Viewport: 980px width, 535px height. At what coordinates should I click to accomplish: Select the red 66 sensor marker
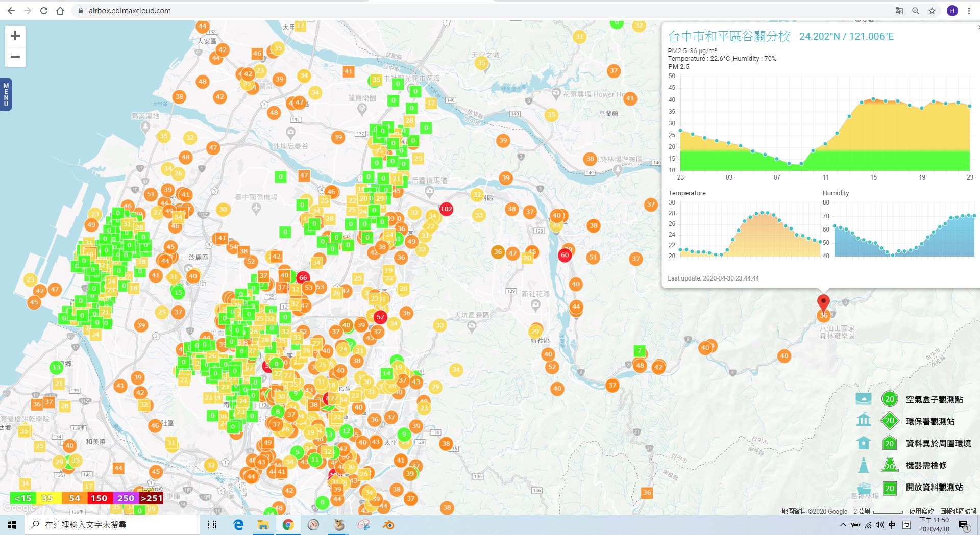click(303, 277)
